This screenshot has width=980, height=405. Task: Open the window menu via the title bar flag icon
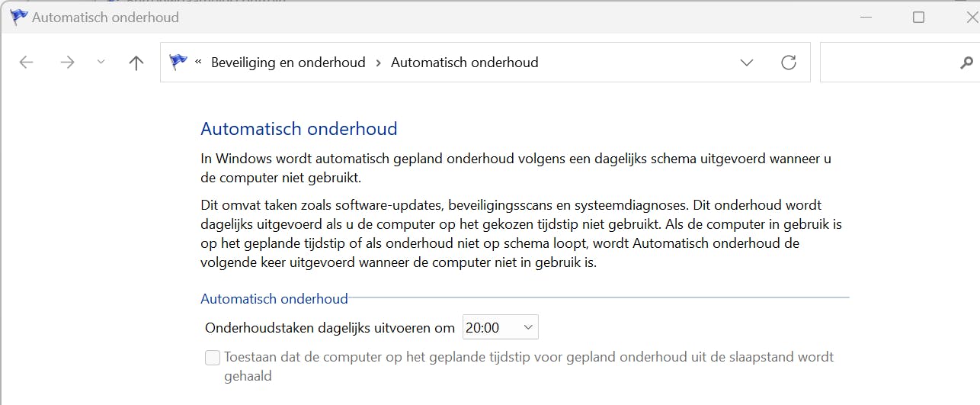[x=18, y=17]
